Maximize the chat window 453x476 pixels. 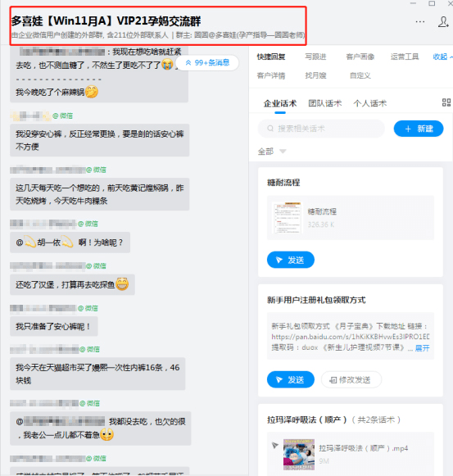(x=432, y=3)
